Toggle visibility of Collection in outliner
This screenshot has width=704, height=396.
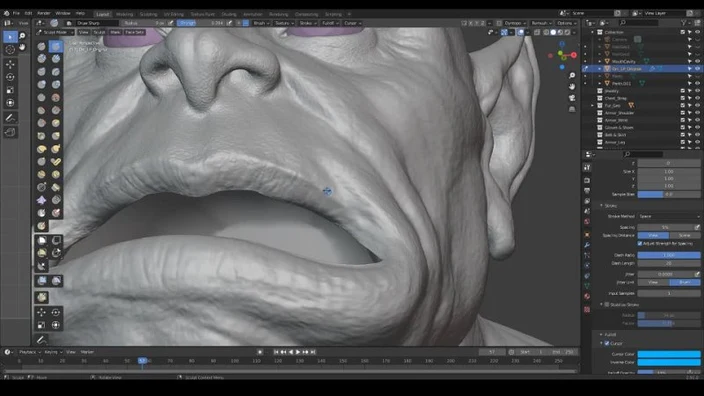click(697, 32)
